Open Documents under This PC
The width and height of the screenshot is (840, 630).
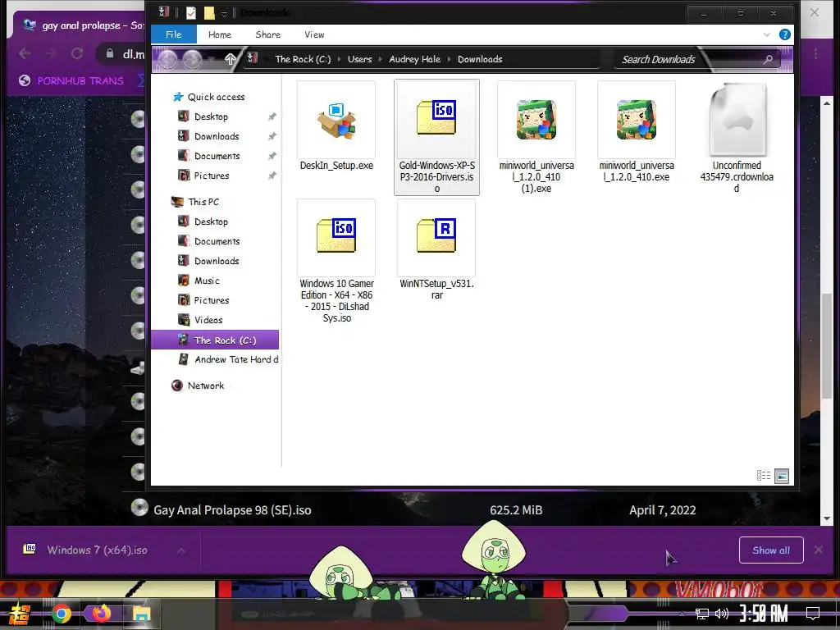click(217, 242)
